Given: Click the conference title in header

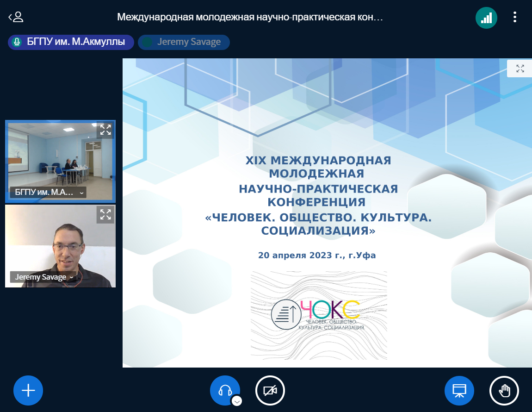Looking at the screenshot, I should coord(250,18).
